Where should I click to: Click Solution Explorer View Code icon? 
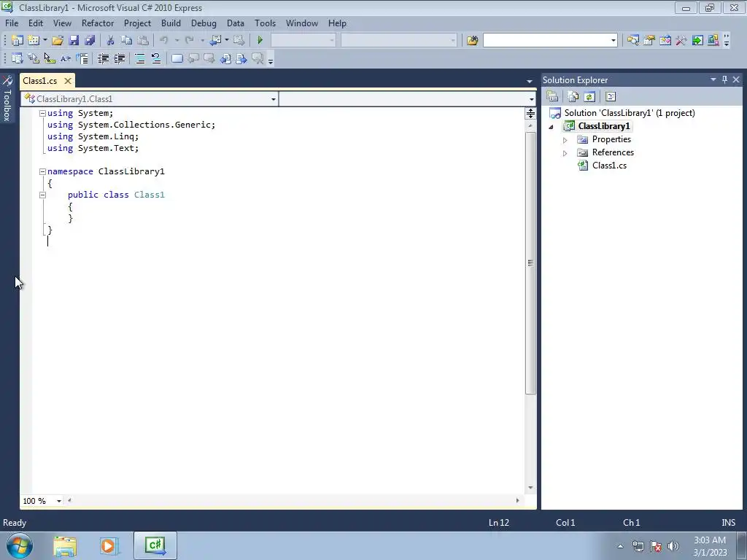(x=611, y=97)
